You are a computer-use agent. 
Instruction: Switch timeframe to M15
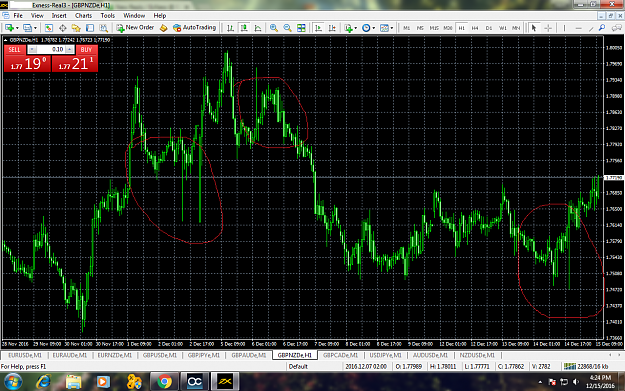(x=434, y=28)
